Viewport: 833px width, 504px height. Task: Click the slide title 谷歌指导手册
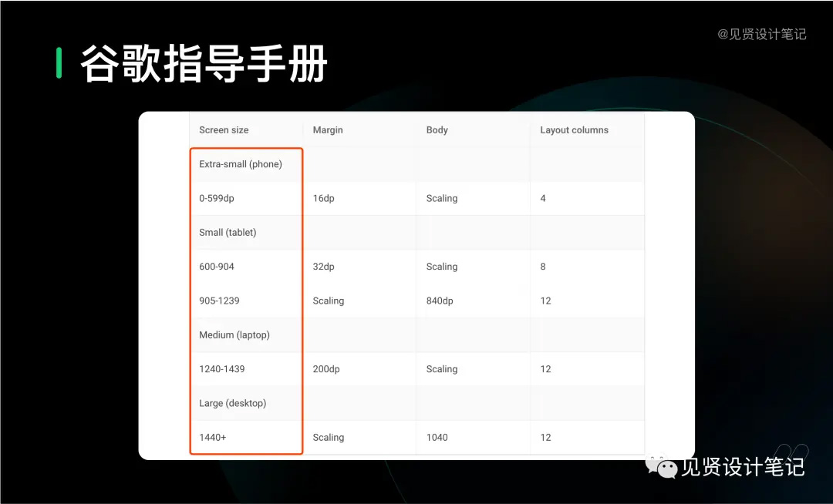pos(204,64)
